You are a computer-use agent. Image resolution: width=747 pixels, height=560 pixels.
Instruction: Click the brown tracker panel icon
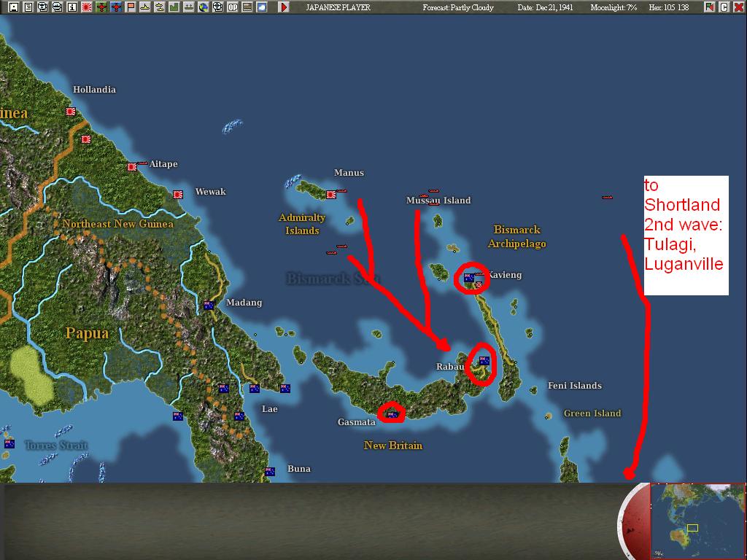247,7
